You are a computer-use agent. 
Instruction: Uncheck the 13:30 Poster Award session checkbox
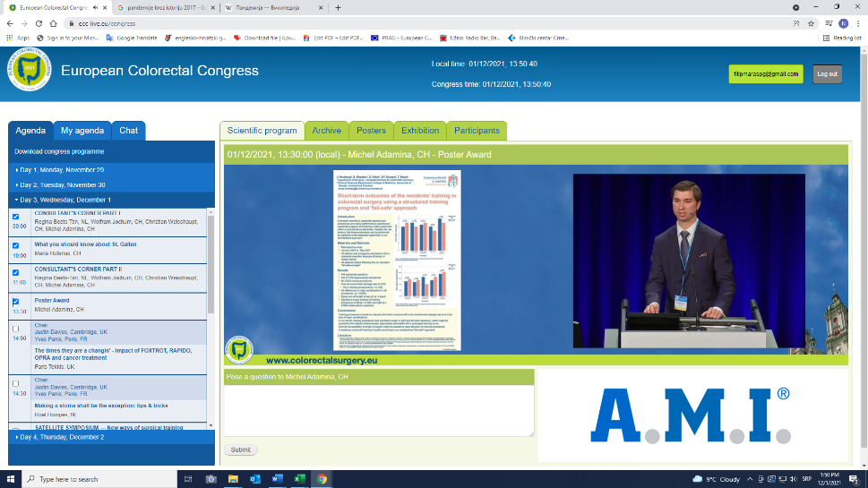coord(15,302)
